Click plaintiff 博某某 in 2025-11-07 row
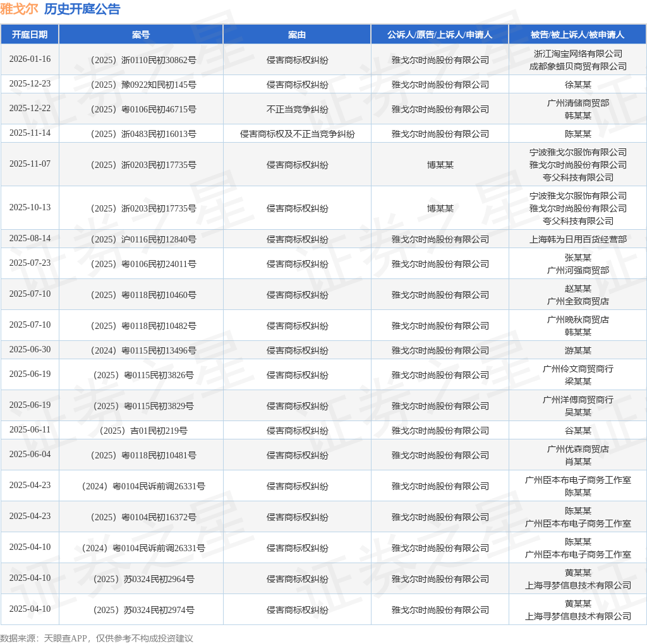 (x=440, y=165)
